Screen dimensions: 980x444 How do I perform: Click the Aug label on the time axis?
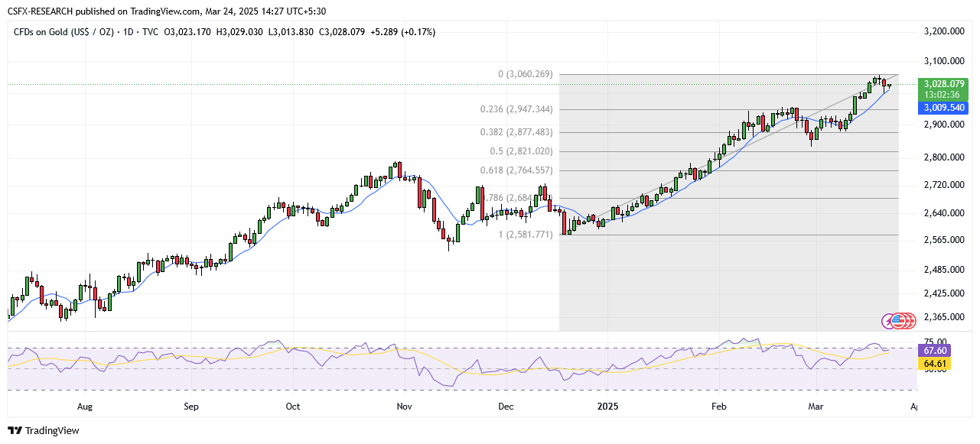pyautogui.click(x=84, y=407)
